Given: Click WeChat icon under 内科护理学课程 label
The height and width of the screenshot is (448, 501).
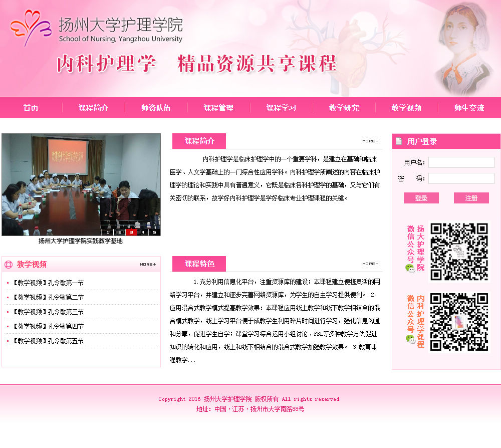Looking at the screenshot, I should 410,339.
